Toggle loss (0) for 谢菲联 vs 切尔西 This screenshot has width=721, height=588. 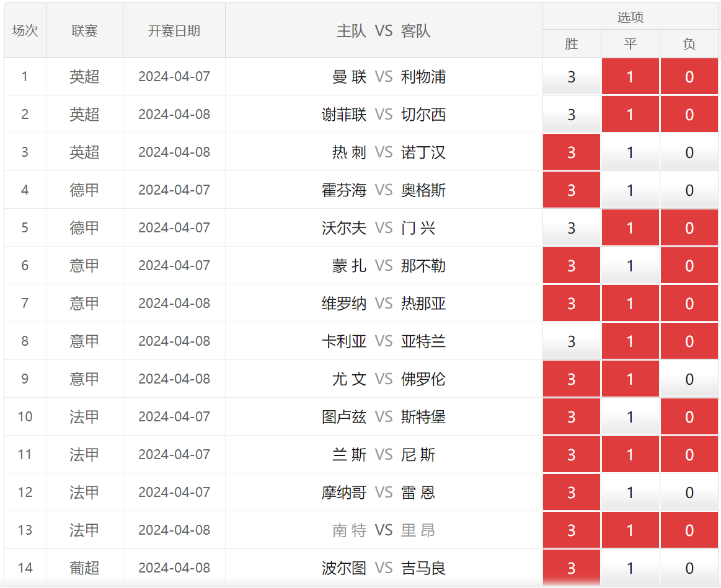tap(689, 114)
